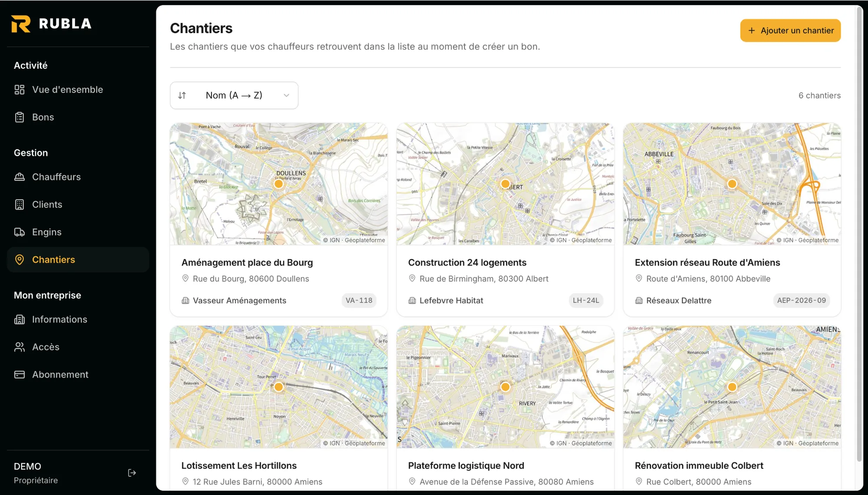Open Vue d'ensemble in the sidebar
868x495 pixels.
pyautogui.click(x=78, y=89)
